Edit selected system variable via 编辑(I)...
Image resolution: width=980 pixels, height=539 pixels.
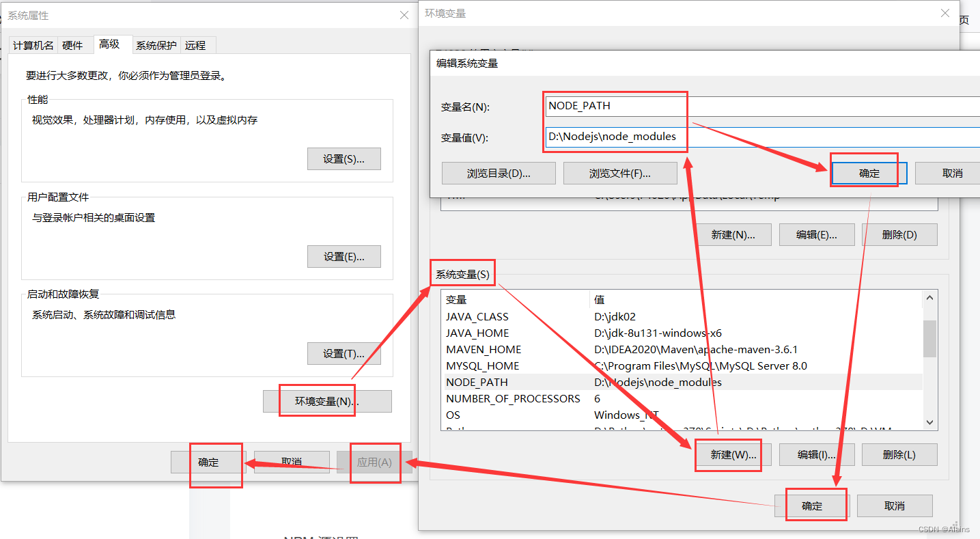(816, 454)
